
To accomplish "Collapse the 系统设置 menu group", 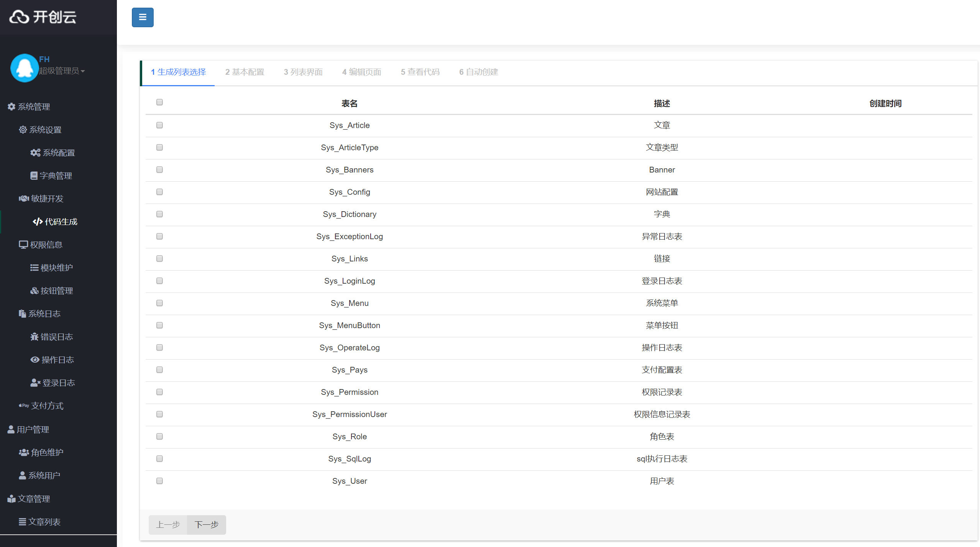I will [x=45, y=130].
